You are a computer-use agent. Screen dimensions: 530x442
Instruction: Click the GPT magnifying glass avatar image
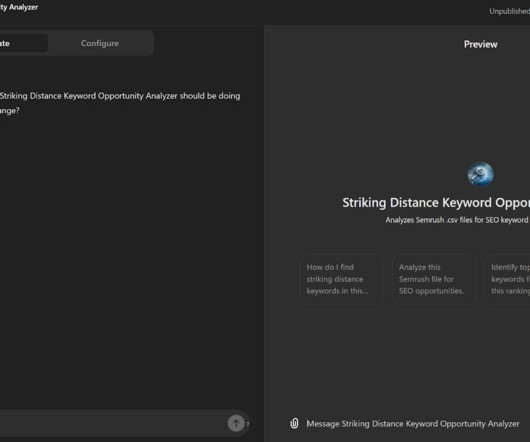pyautogui.click(x=480, y=174)
